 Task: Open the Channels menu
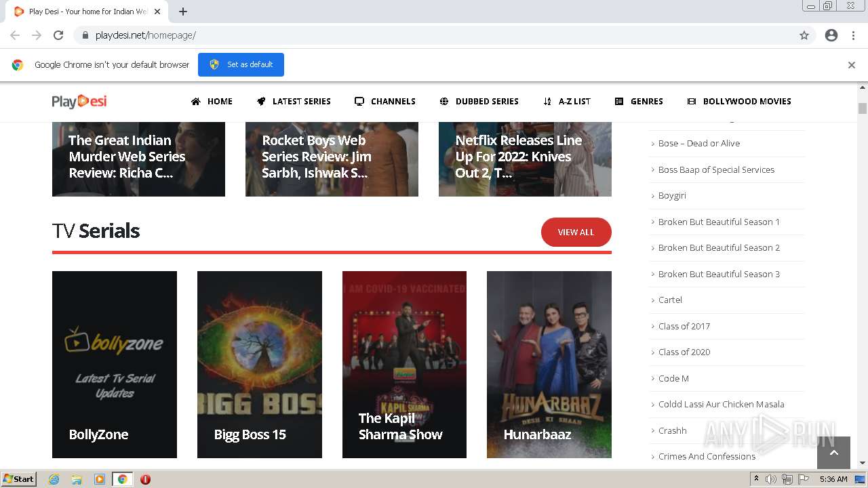click(385, 102)
